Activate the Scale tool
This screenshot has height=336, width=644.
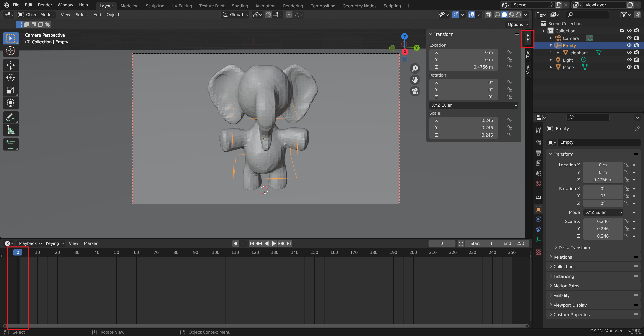point(11,90)
